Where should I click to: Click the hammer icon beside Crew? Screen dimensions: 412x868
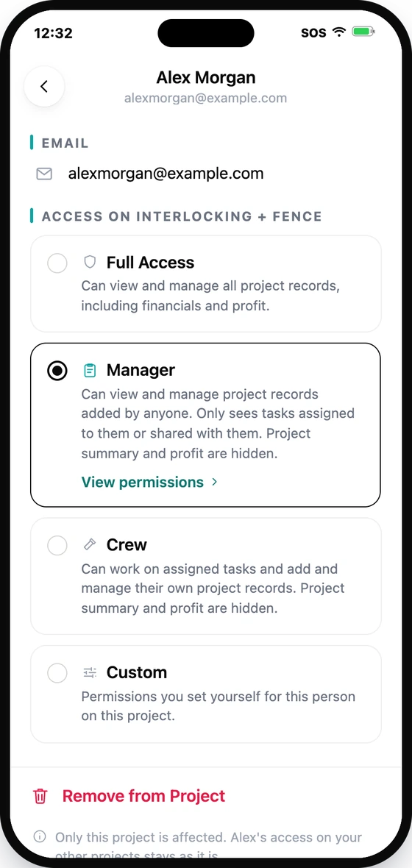point(90,545)
